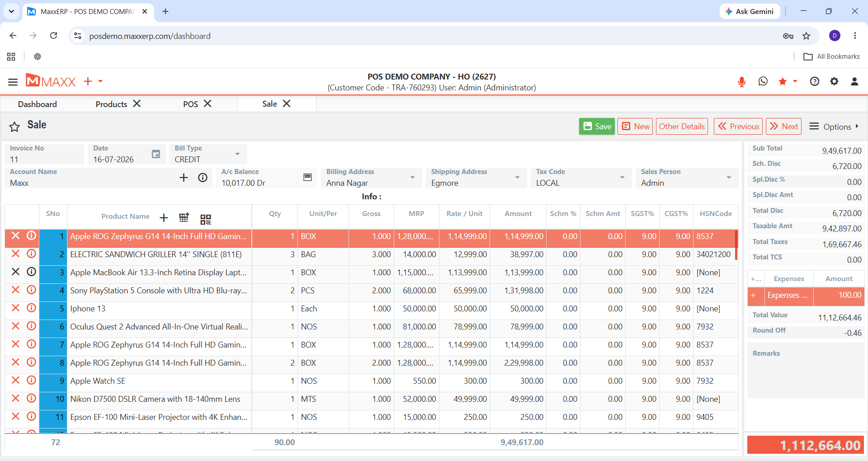Delete the Nikon D7500 DSLR Camera row

[15, 398]
